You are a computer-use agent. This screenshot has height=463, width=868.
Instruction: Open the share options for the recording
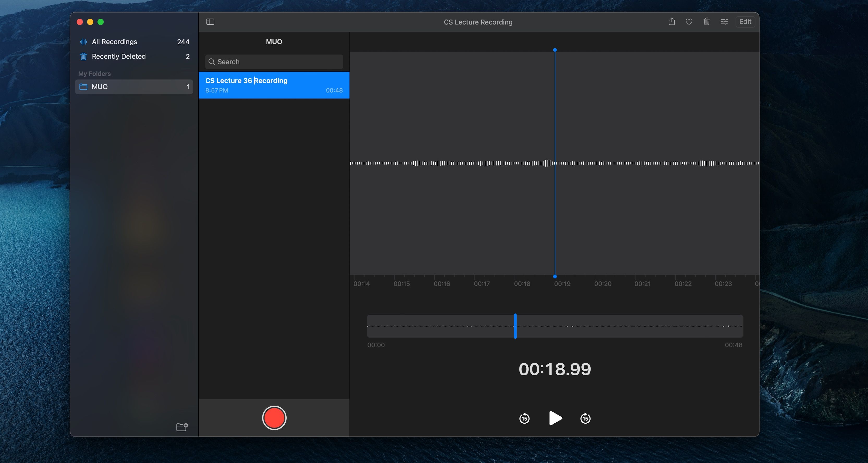[x=671, y=22]
